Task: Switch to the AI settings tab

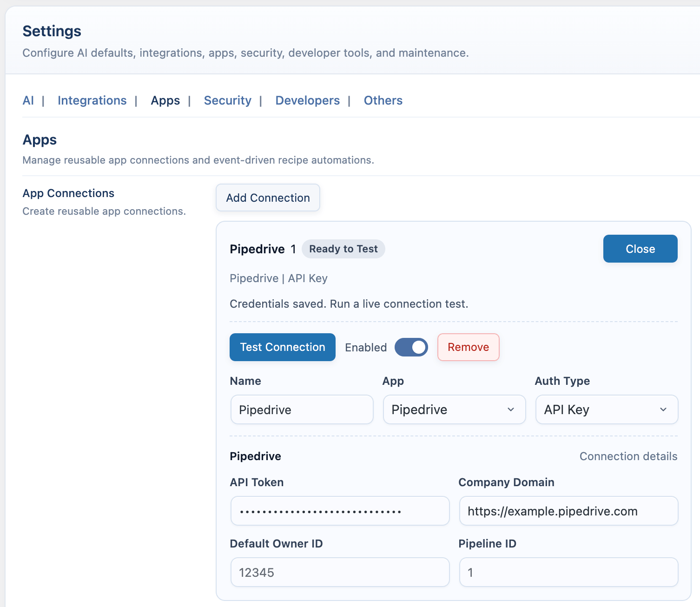Action: pyautogui.click(x=28, y=100)
